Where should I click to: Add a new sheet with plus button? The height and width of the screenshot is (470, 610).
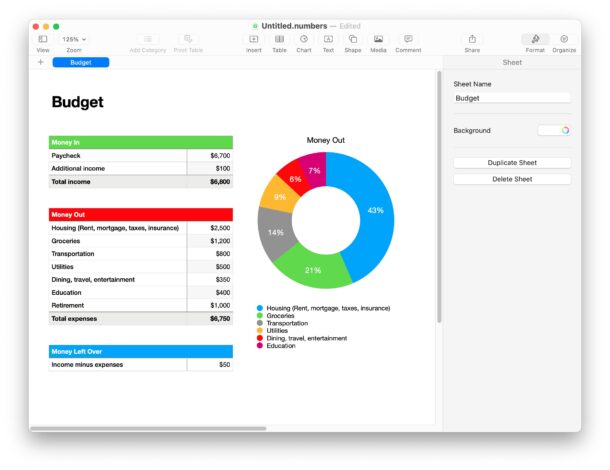click(x=40, y=62)
